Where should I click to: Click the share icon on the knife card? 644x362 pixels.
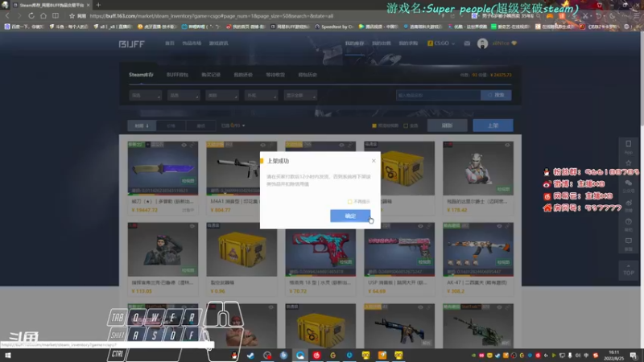point(192,145)
